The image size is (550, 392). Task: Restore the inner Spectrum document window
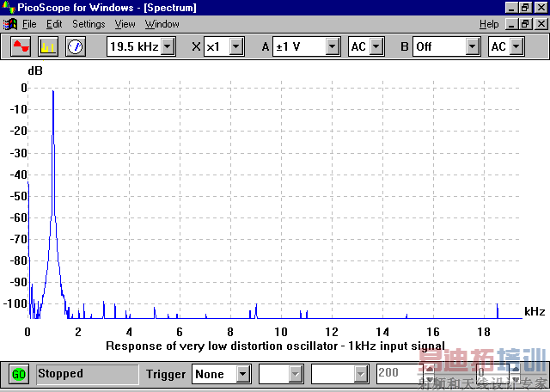525,24
